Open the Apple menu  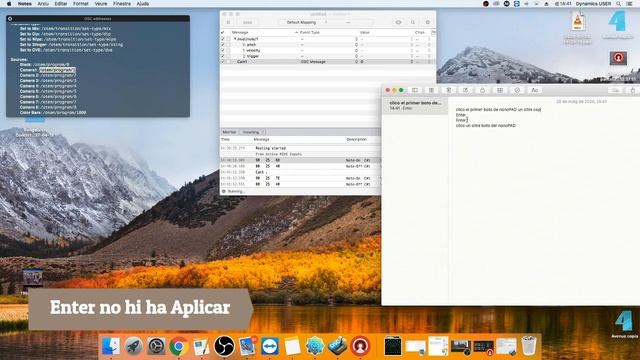click(x=9, y=4)
